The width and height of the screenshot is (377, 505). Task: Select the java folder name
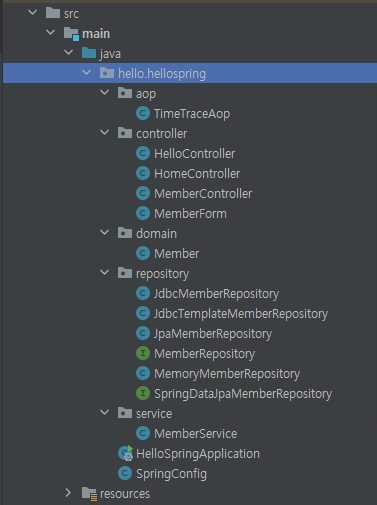[110, 54]
